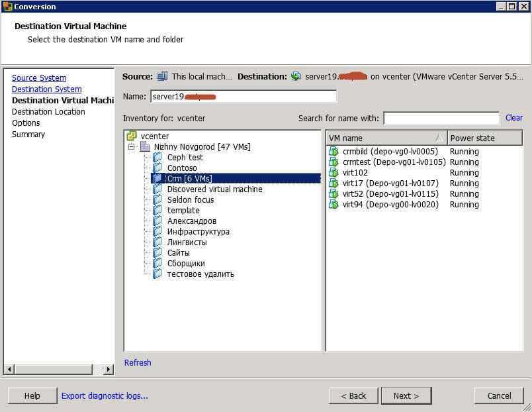Image resolution: width=532 pixels, height=412 pixels.
Task: Clear the name search filter
Action: coord(513,118)
